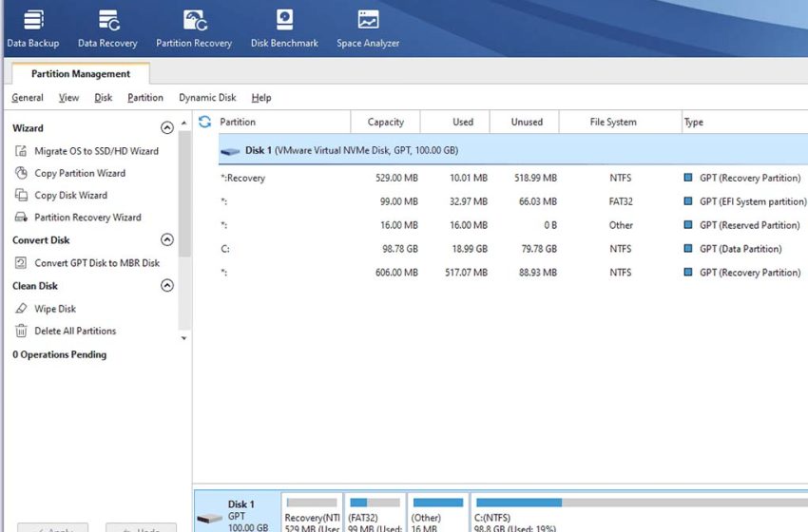
Task: Start the Copy Partition Wizard
Action: (x=80, y=173)
